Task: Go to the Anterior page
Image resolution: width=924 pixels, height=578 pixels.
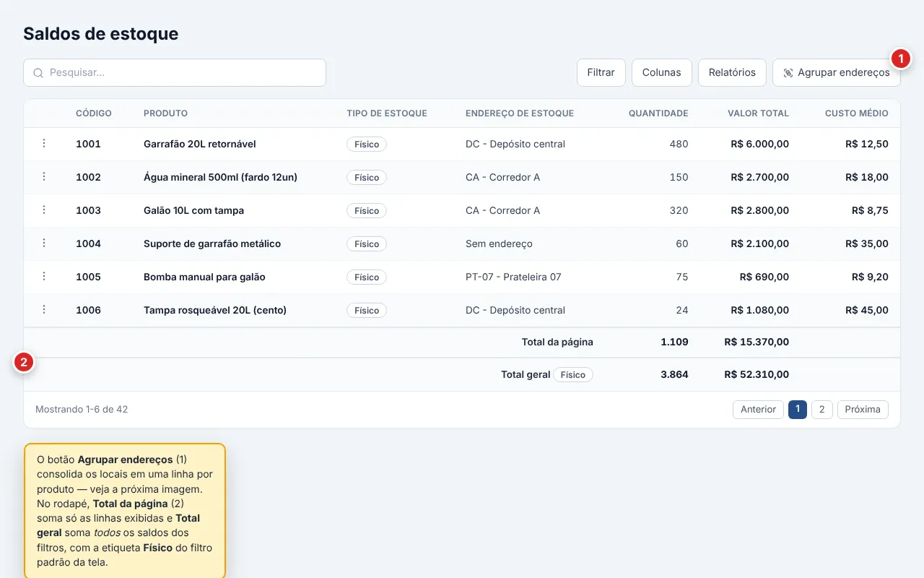Action: coord(758,410)
